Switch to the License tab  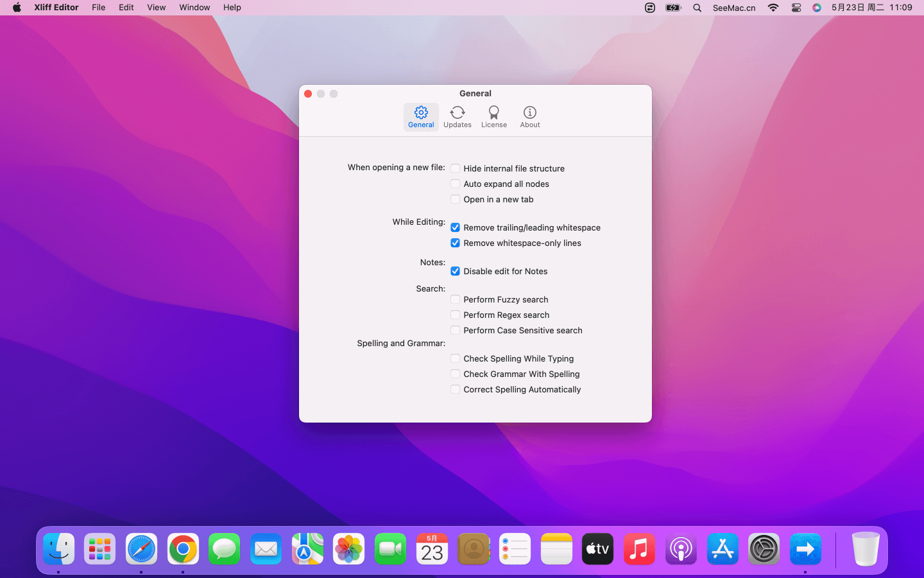coord(493,117)
